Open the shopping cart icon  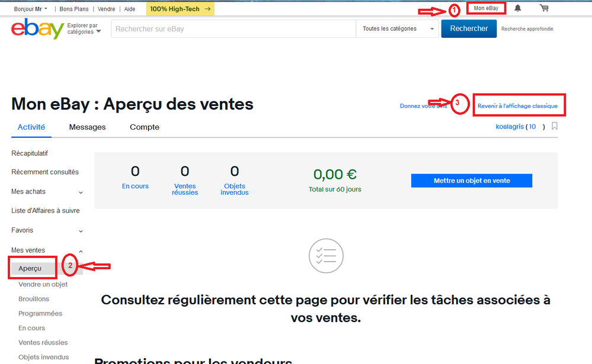(x=544, y=8)
